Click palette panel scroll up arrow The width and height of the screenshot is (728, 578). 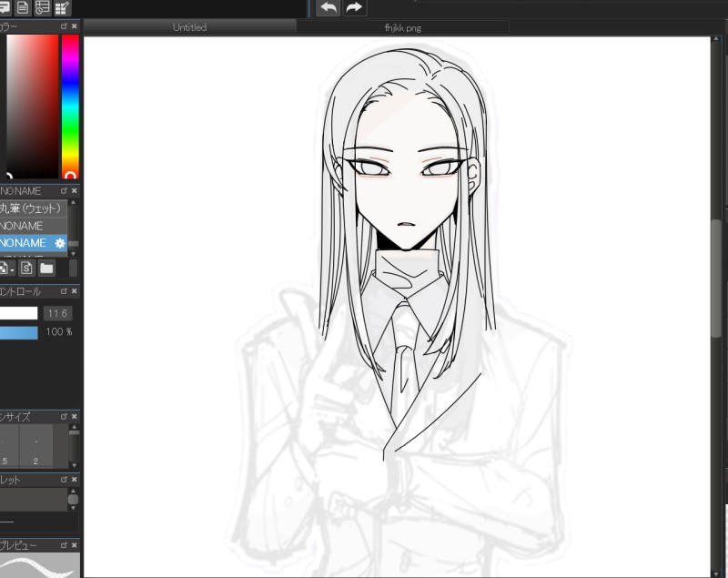[x=73, y=491]
